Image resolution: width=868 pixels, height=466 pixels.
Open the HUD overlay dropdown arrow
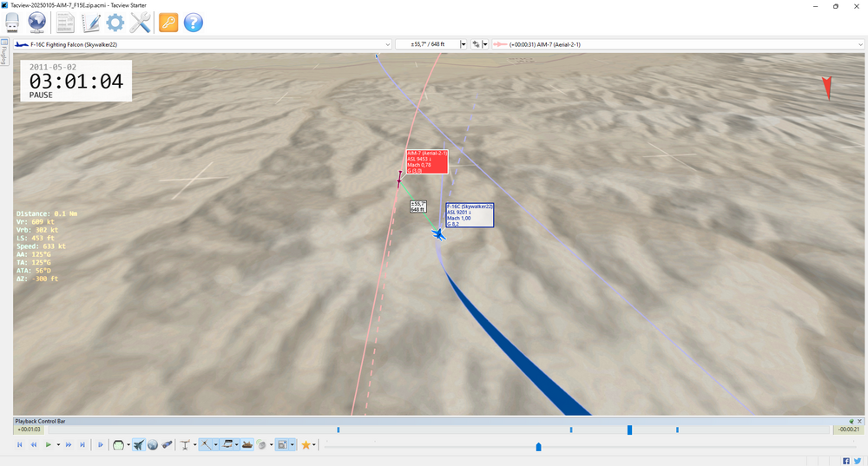pyautogui.click(x=293, y=444)
